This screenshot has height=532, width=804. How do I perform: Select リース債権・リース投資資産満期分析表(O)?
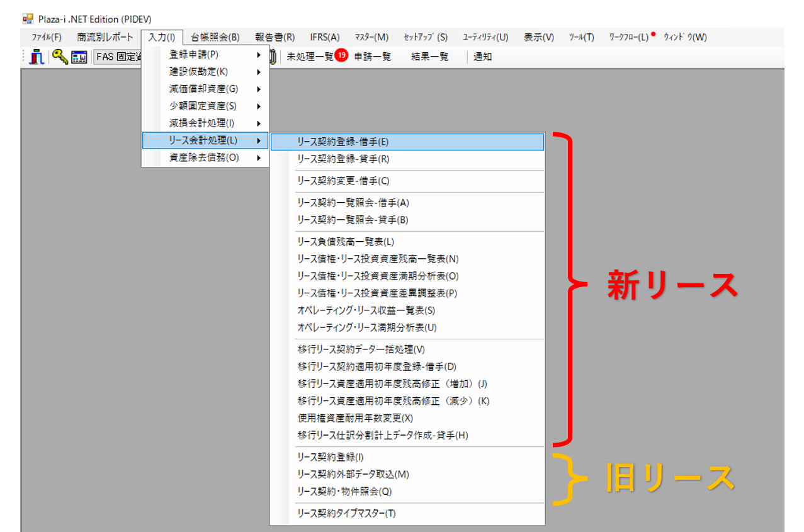pyautogui.click(x=407, y=276)
